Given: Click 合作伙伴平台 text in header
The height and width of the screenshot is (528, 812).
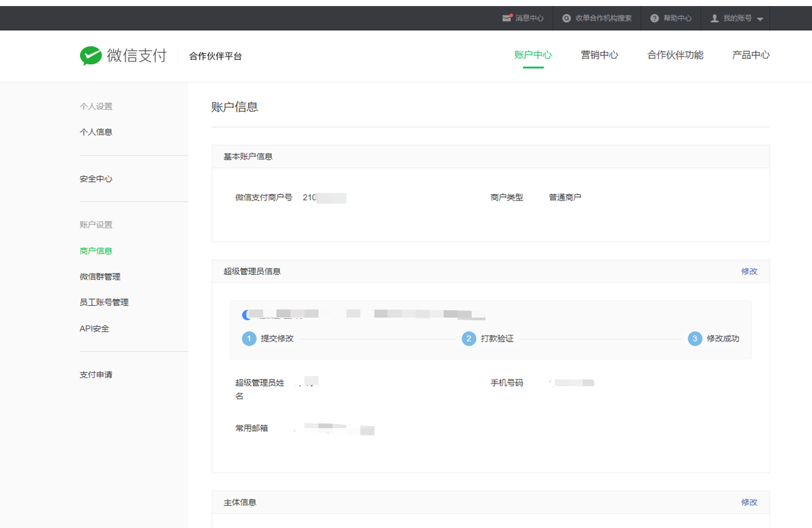Looking at the screenshot, I should [215, 57].
